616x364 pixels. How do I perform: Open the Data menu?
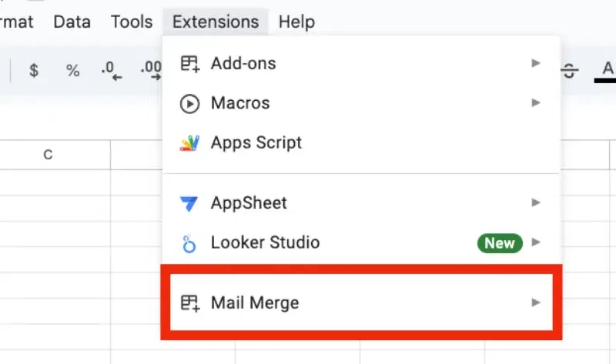point(72,22)
